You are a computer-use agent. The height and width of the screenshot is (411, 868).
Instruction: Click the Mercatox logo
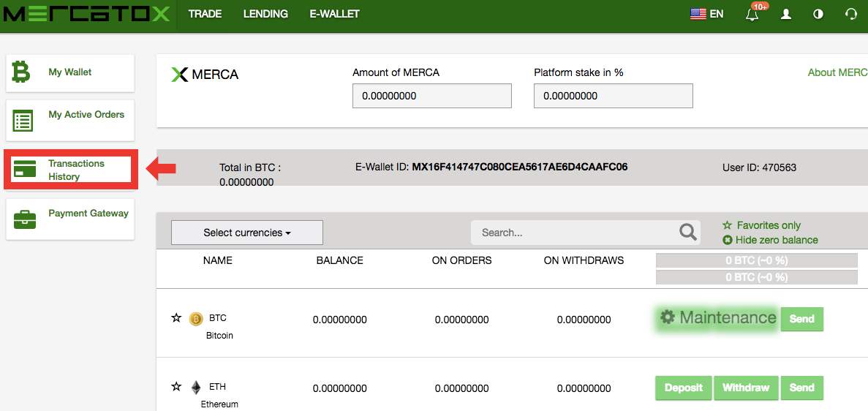[86, 15]
